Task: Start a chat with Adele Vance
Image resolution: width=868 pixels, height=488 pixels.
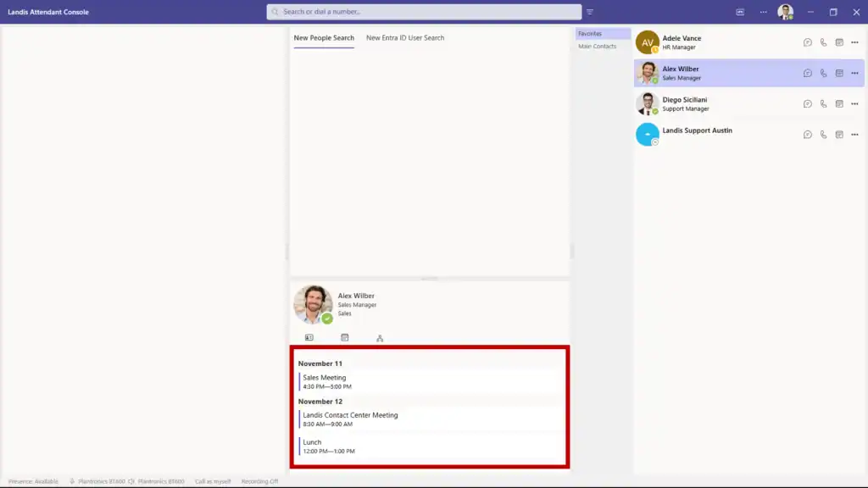Action: [807, 42]
